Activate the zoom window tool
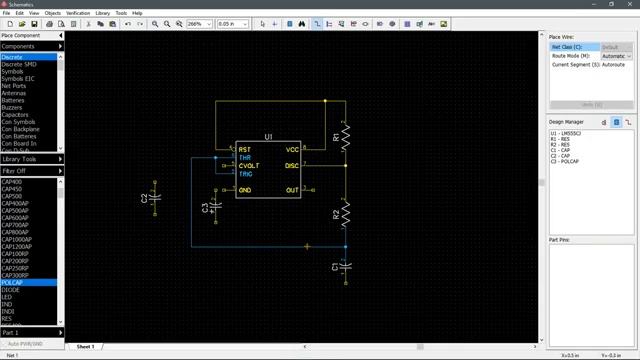This screenshot has height=360, width=640. 179,24
